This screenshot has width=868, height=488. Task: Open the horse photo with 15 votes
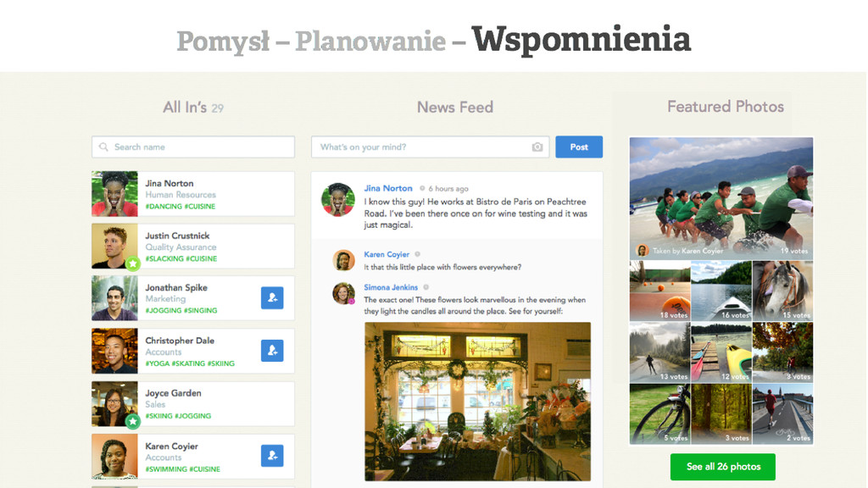pyautogui.click(x=782, y=291)
